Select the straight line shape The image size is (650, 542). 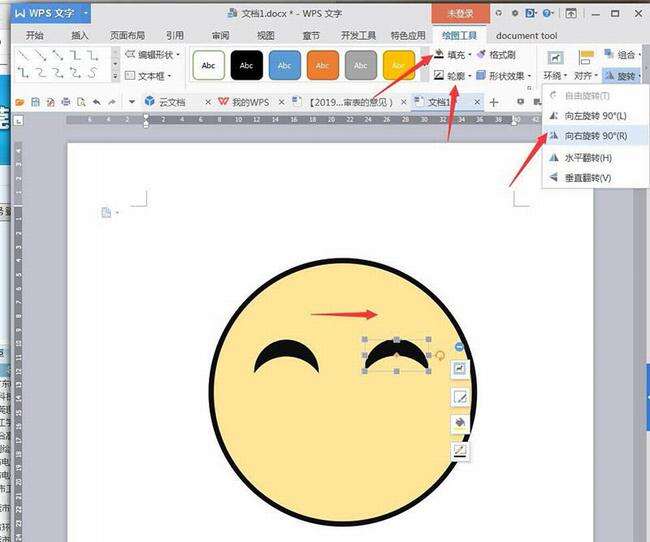23,55
